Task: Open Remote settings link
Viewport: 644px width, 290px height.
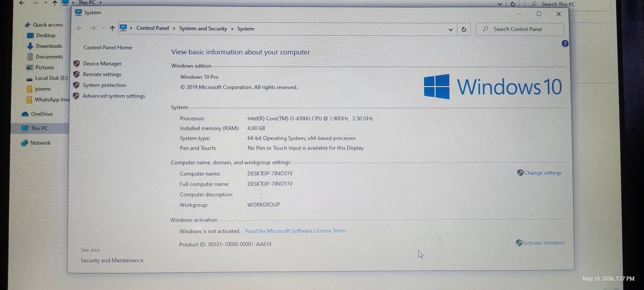Action: click(x=102, y=74)
